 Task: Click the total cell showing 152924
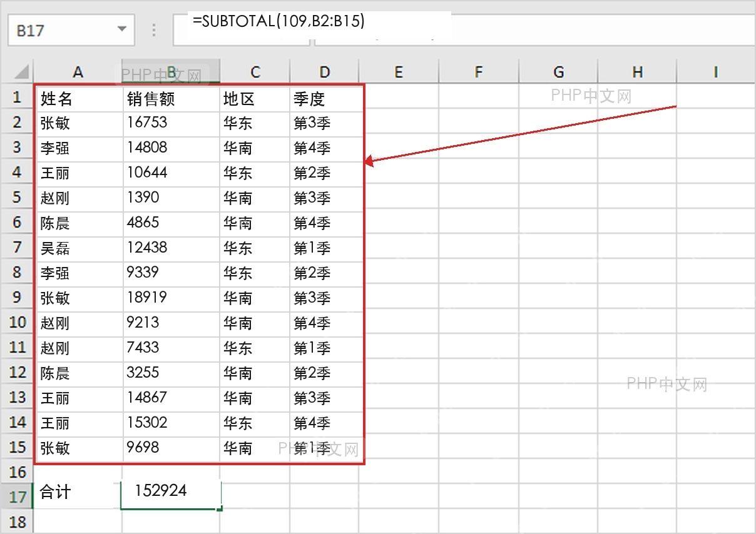tap(171, 495)
